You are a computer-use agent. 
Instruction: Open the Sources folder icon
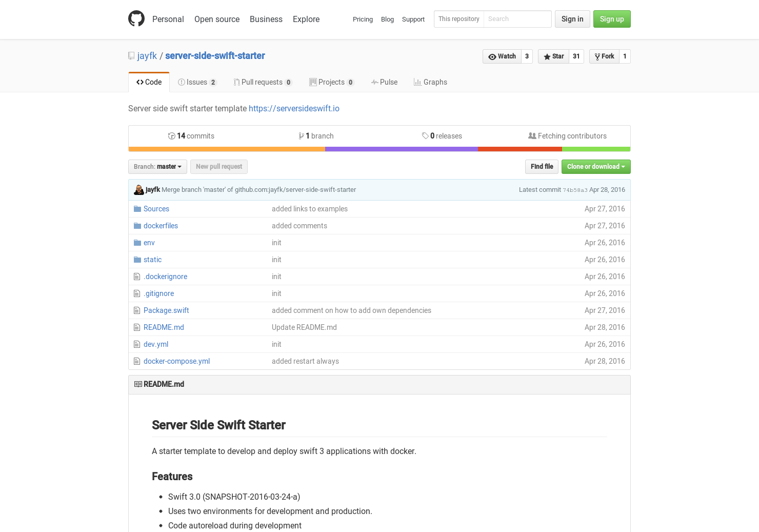click(x=137, y=208)
